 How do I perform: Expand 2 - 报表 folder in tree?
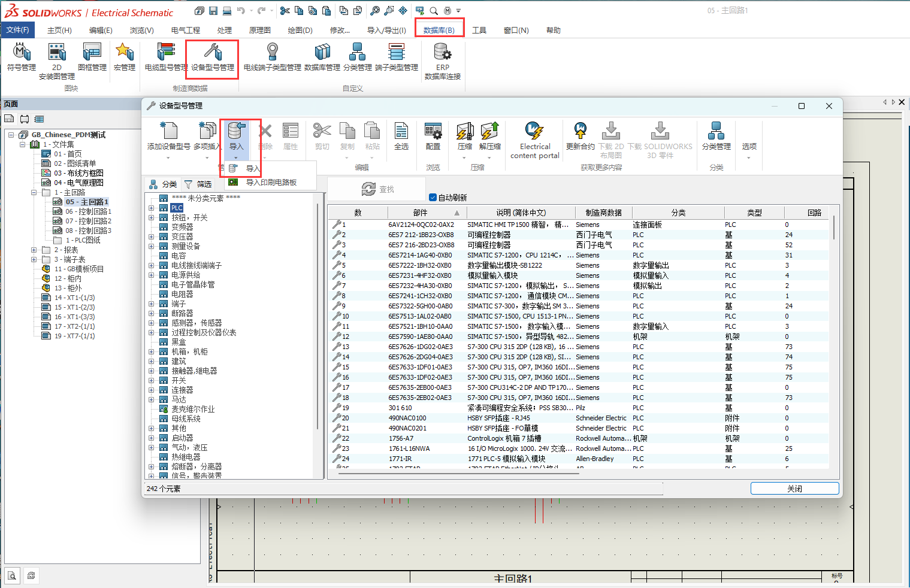(34, 250)
